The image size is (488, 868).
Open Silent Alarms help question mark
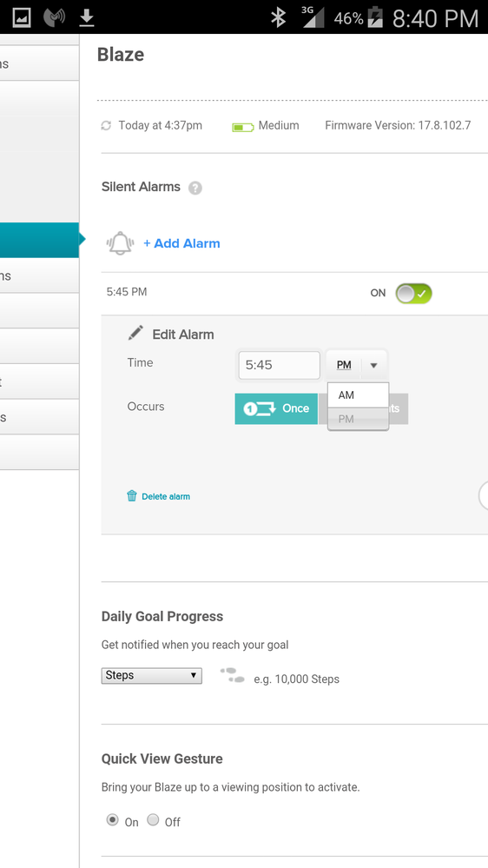(195, 189)
